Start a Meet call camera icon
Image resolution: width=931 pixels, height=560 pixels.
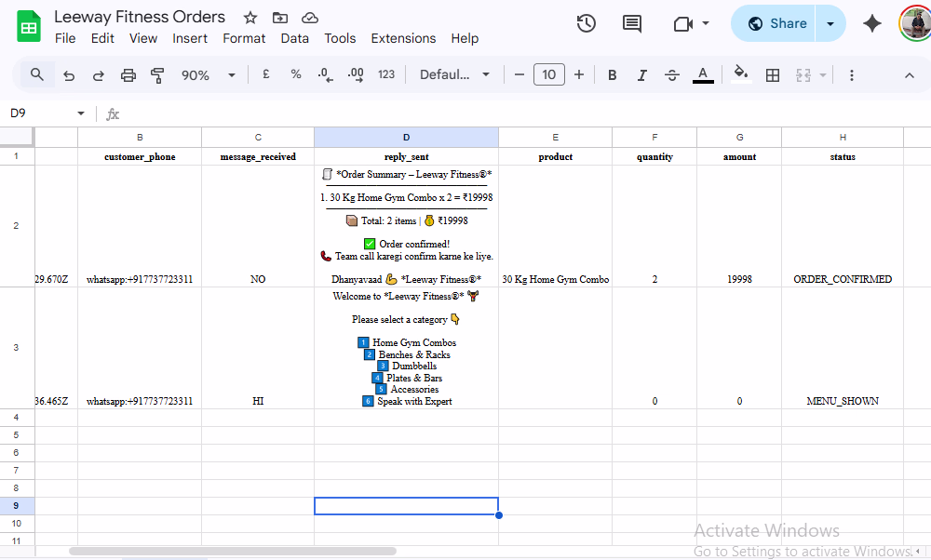tap(682, 24)
